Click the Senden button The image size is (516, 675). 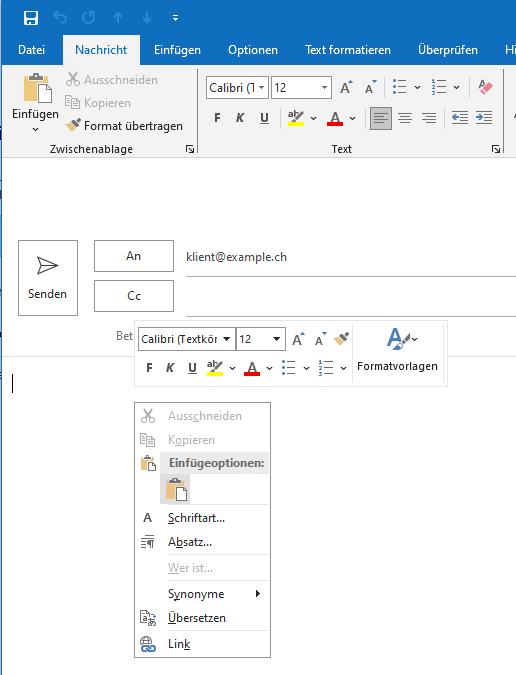[48, 278]
